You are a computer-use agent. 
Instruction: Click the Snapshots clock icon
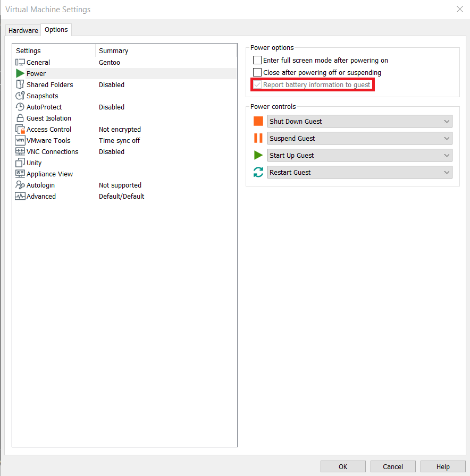tap(20, 96)
